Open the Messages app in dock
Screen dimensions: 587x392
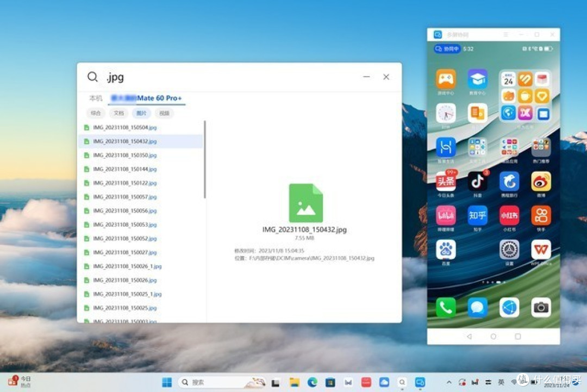(477, 308)
